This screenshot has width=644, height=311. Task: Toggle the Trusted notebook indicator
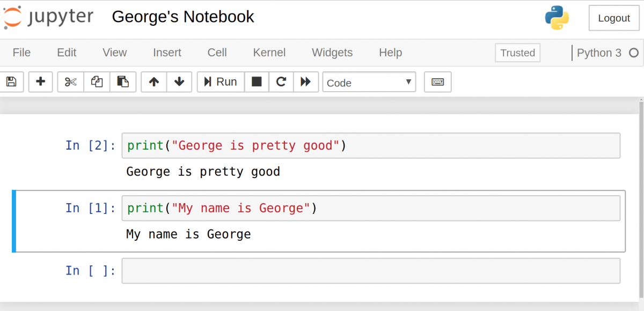tap(517, 53)
